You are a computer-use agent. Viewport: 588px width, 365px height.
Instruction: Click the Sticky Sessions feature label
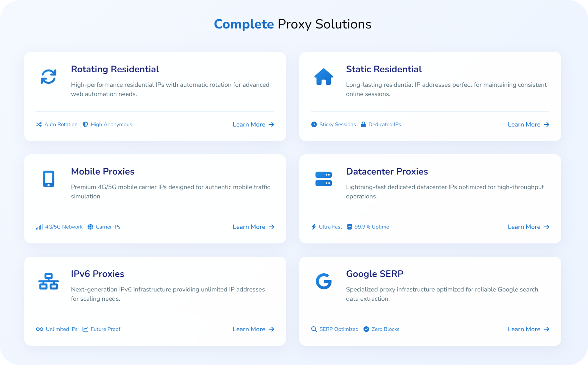click(x=338, y=125)
